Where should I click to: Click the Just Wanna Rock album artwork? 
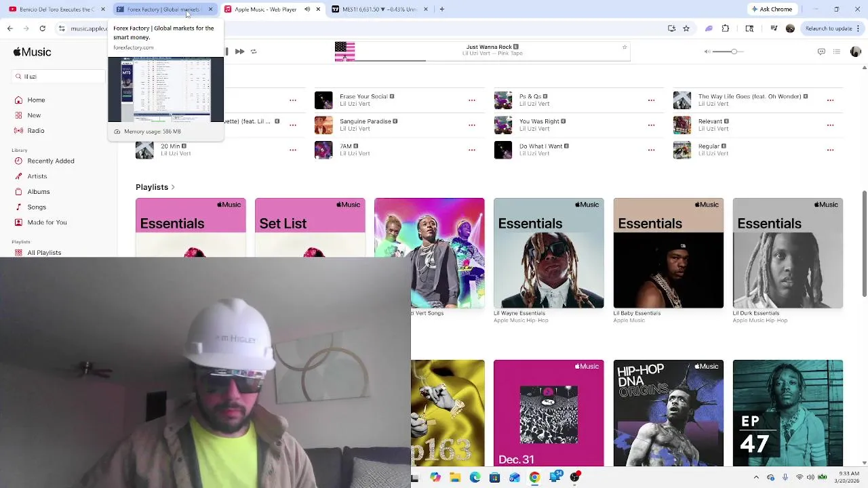(344, 52)
